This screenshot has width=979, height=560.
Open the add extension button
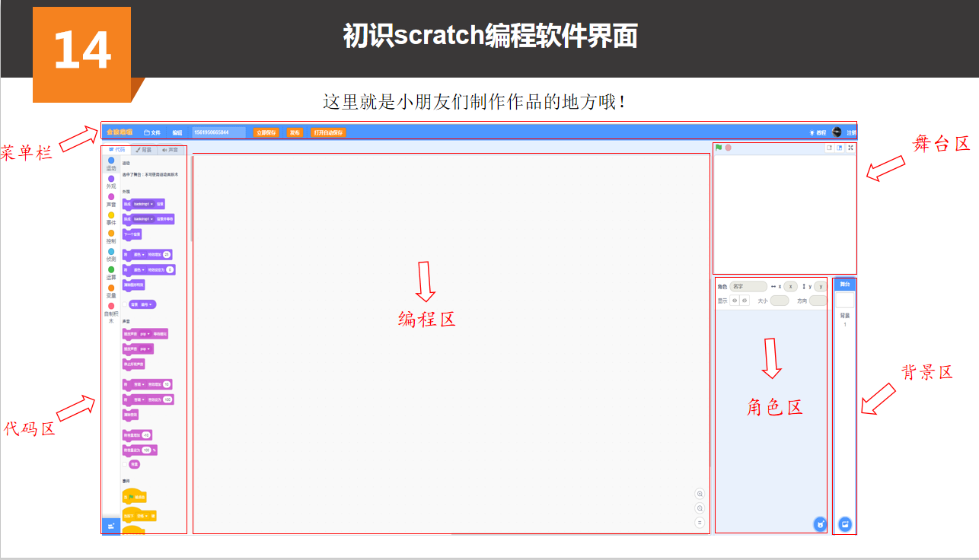coord(111,526)
